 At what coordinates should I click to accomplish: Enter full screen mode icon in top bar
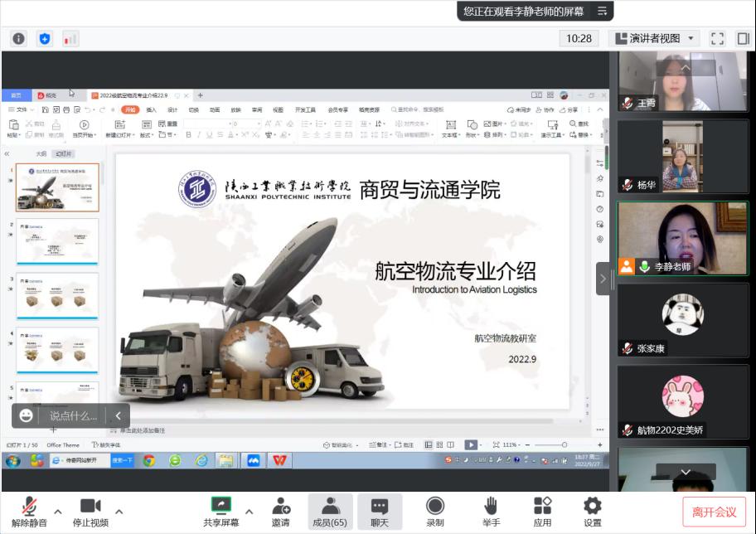pyautogui.click(x=718, y=38)
